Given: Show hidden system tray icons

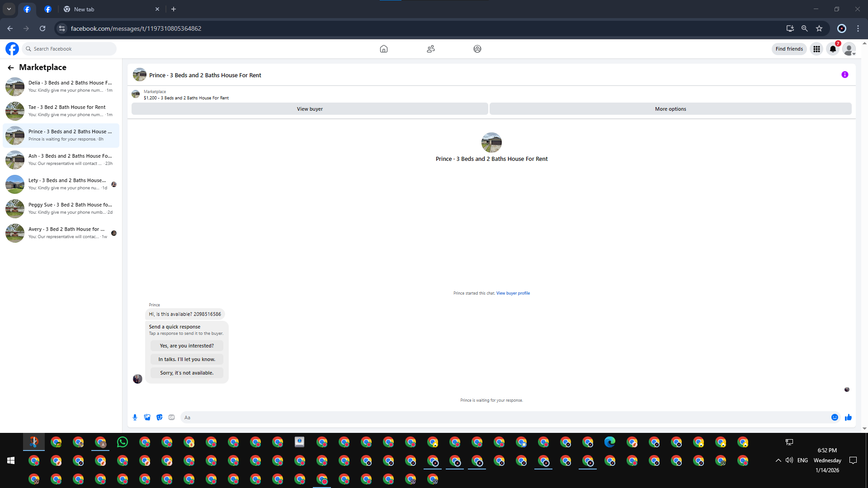Looking at the screenshot, I should pos(778,460).
